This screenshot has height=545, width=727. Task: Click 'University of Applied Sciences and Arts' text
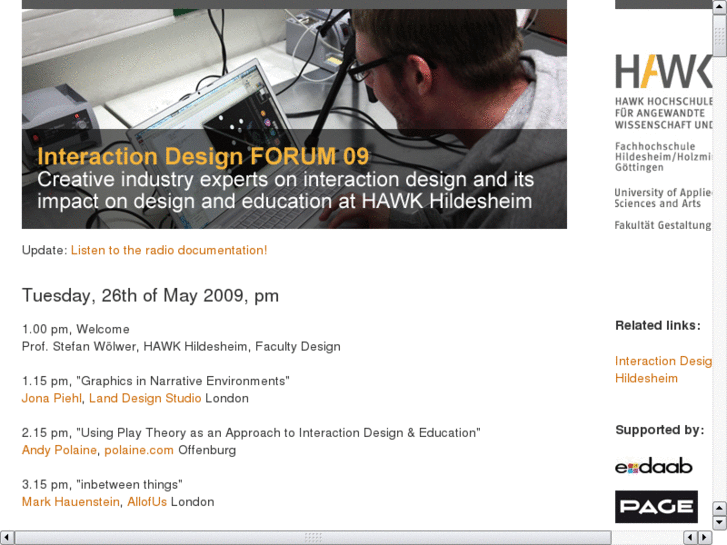pos(663,198)
